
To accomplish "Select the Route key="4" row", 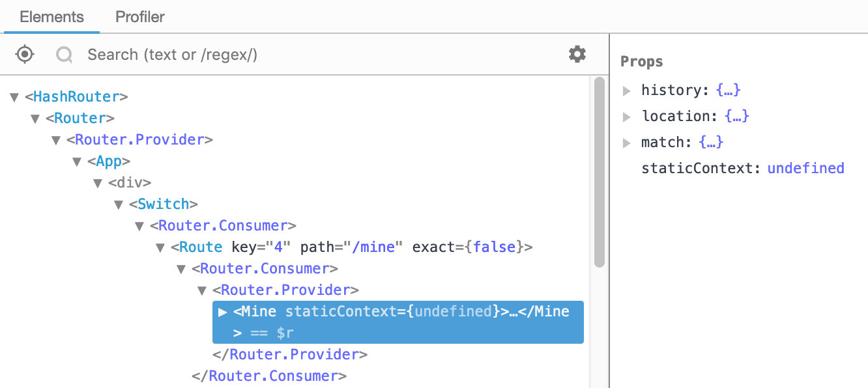I will click(x=352, y=247).
